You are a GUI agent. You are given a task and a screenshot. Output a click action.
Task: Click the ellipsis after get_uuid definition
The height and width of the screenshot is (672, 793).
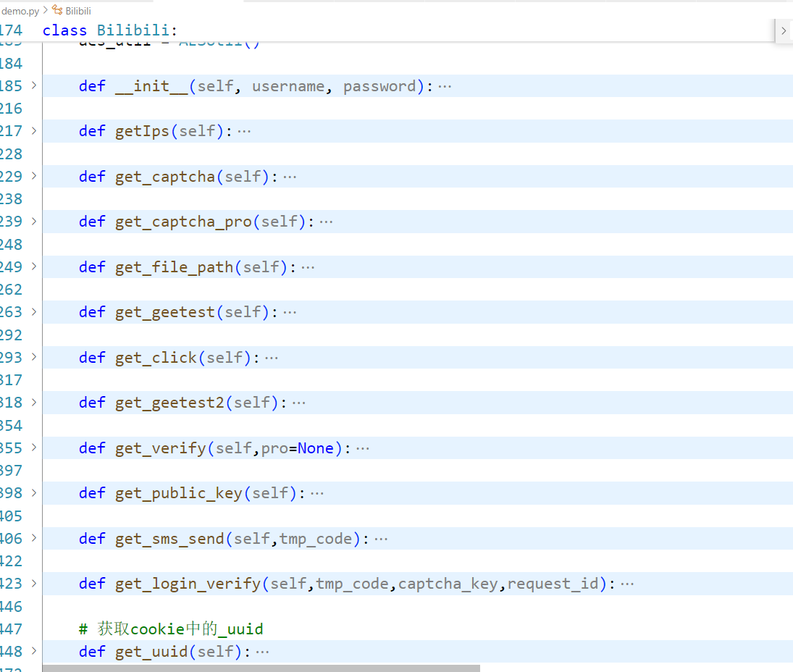click(262, 652)
